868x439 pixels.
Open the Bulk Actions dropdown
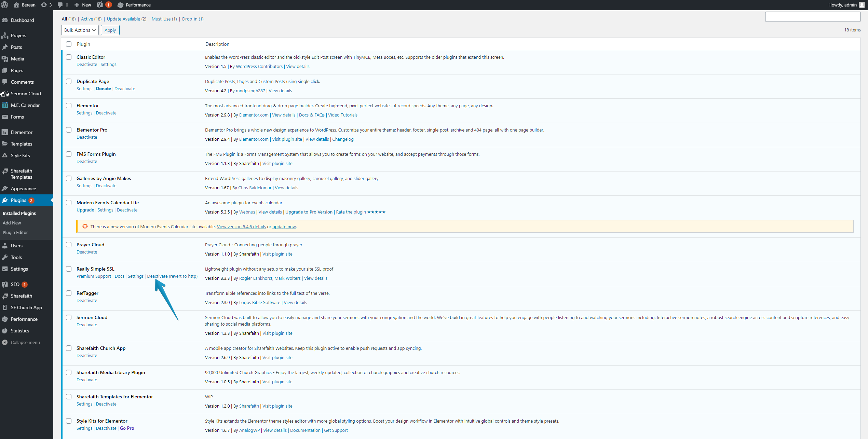pyautogui.click(x=80, y=30)
